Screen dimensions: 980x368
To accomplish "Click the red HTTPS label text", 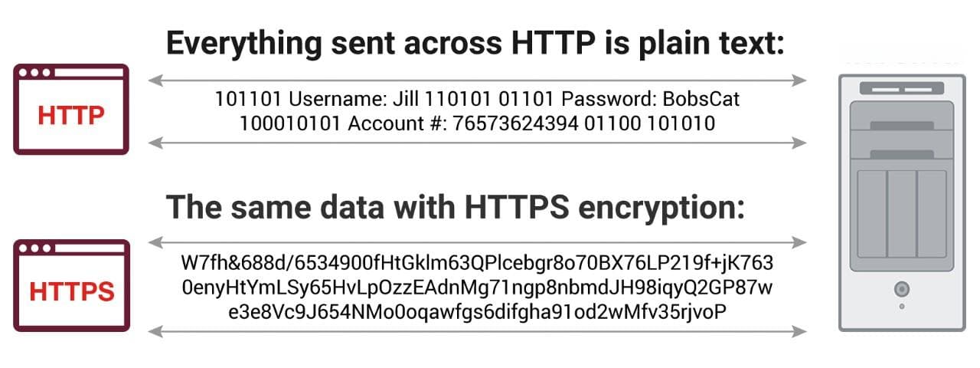I will pyautogui.click(x=72, y=291).
